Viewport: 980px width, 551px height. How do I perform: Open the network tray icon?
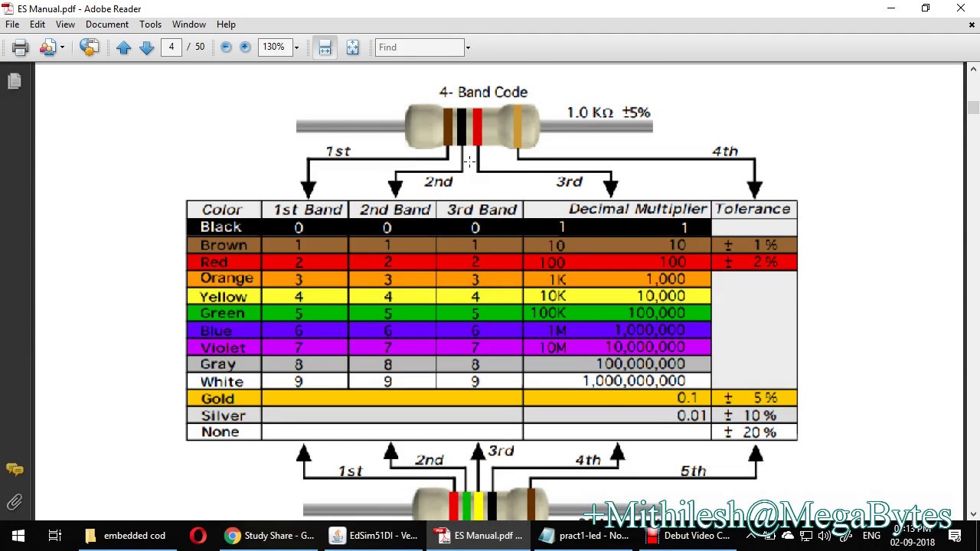(806, 536)
